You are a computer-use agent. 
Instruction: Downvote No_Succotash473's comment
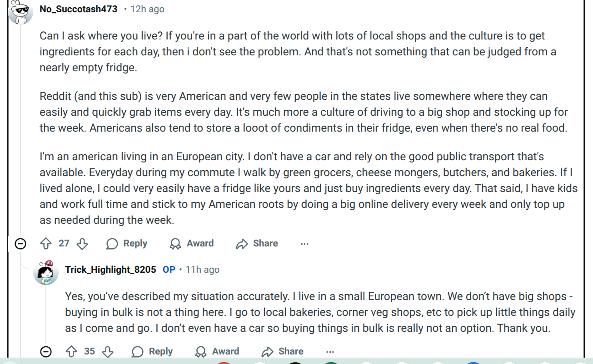point(82,244)
